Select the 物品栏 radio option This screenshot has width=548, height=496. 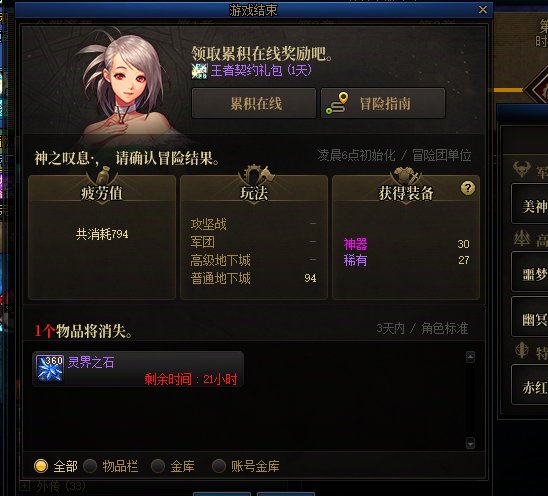coord(90,466)
